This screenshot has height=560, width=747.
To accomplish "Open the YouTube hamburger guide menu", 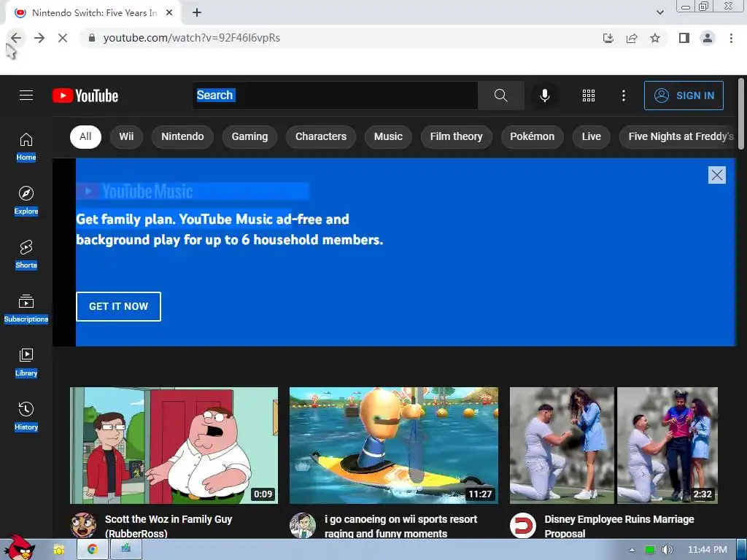I will pyautogui.click(x=26, y=96).
